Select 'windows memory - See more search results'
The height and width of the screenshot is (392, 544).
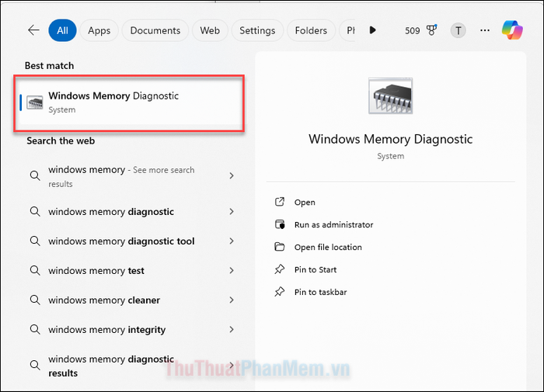pyautogui.click(x=121, y=176)
